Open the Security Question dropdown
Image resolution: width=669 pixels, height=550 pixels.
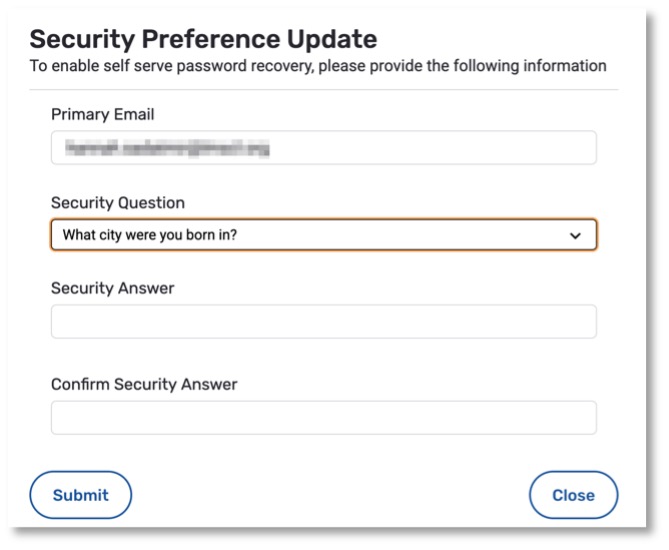tap(323, 235)
